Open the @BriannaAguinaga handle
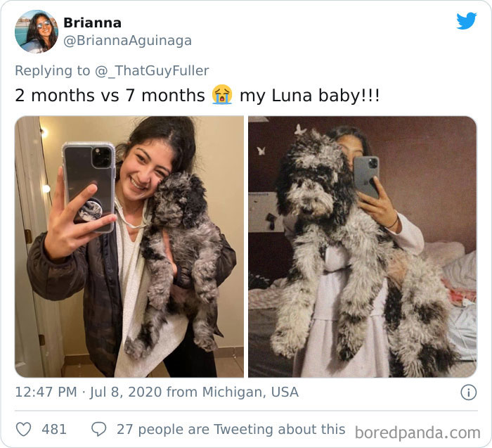Image resolution: width=492 pixels, height=448 pixels. (x=128, y=41)
